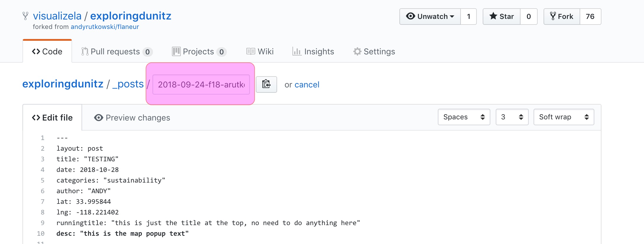Click the line 'lat: 33.995844'

coord(84,201)
